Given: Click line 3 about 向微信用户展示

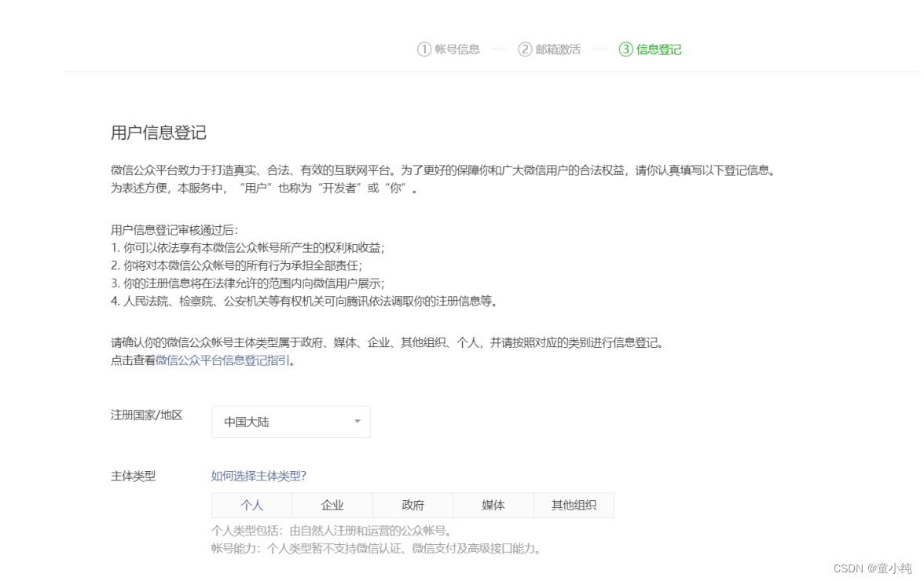Looking at the screenshot, I should pos(247,283).
